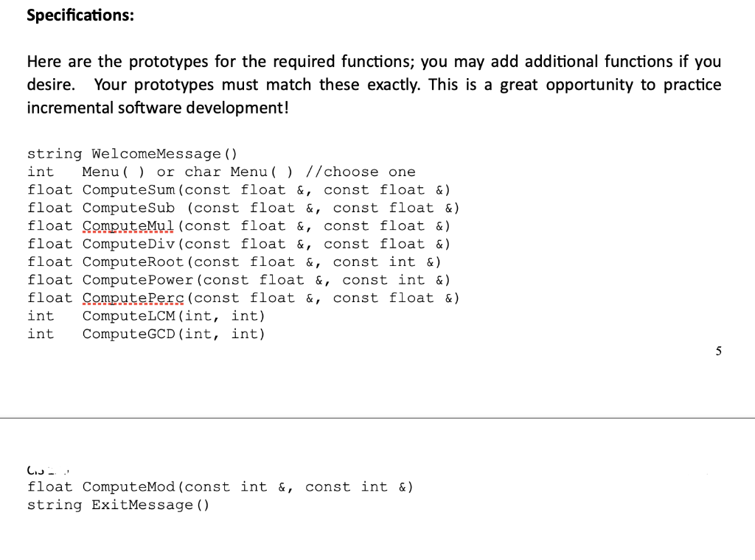The width and height of the screenshot is (755, 560).
Task: Click the red-underlined ComputeMul word
Action: pos(128,225)
